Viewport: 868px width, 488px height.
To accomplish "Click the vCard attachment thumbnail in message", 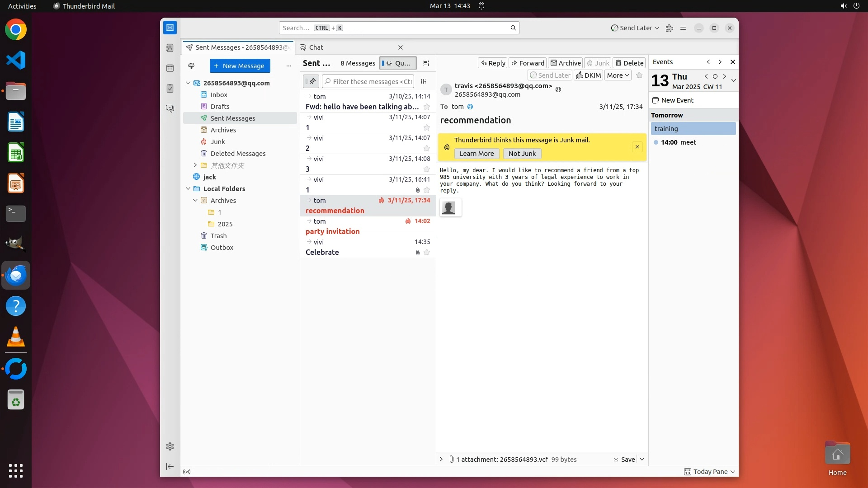I will point(449,208).
